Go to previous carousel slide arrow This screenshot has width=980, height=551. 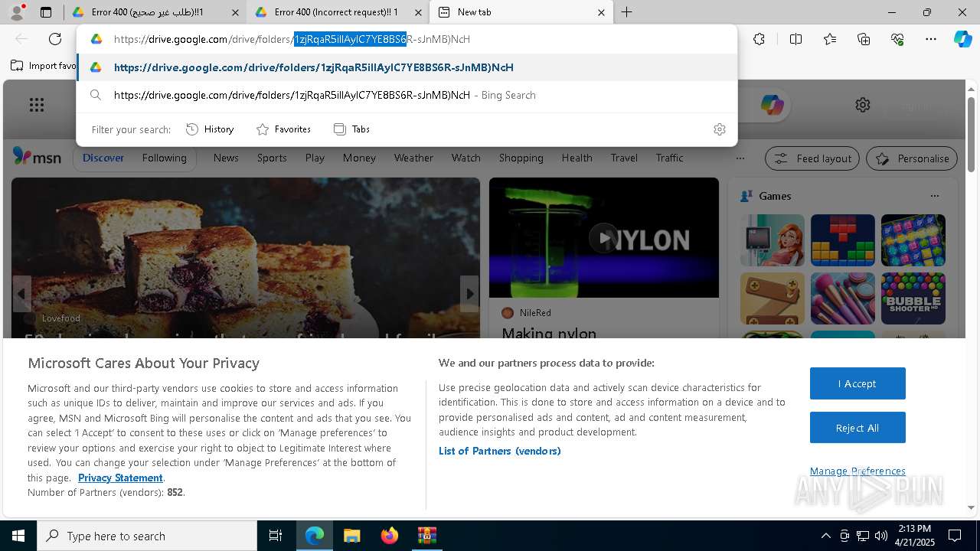(x=21, y=294)
